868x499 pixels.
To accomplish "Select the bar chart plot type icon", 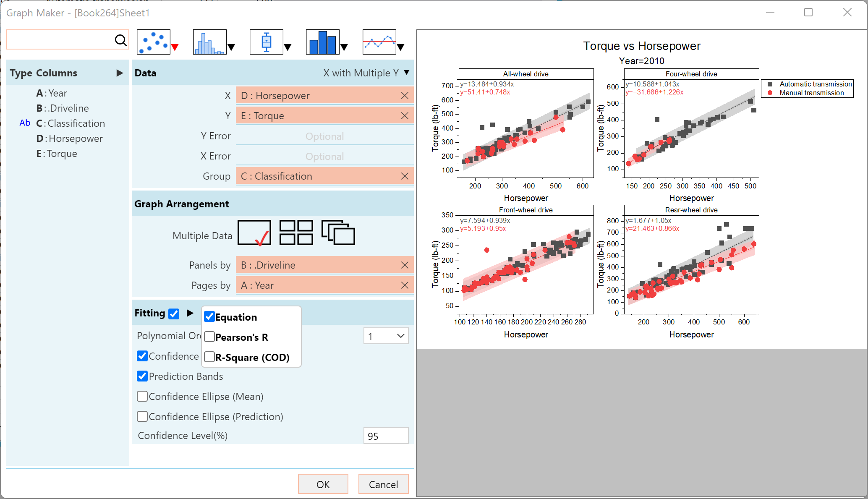I will tap(322, 42).
